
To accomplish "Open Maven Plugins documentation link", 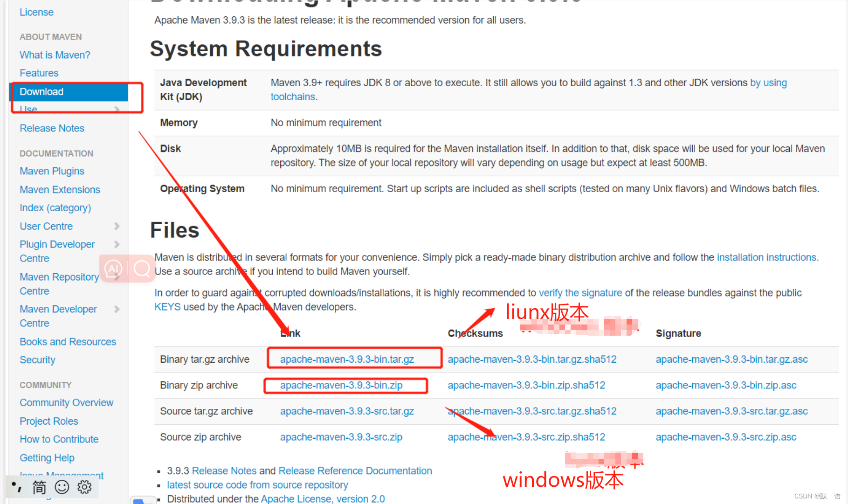I will [x=52, y=171].
